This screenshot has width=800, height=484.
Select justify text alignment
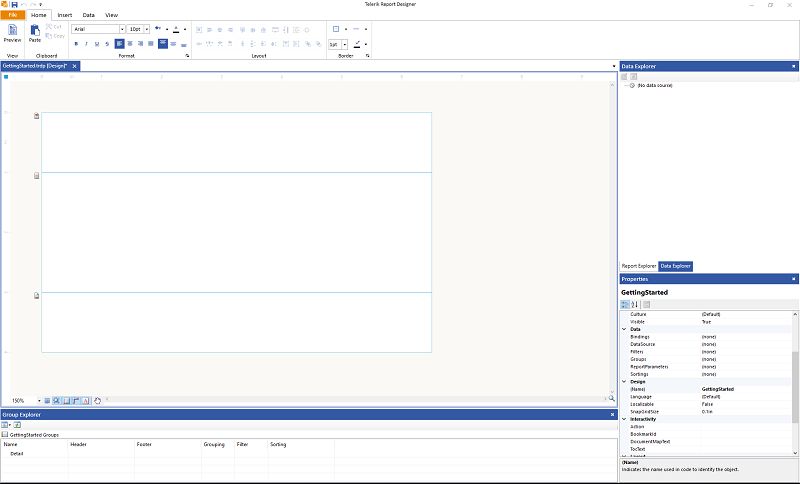coord(151,44)
